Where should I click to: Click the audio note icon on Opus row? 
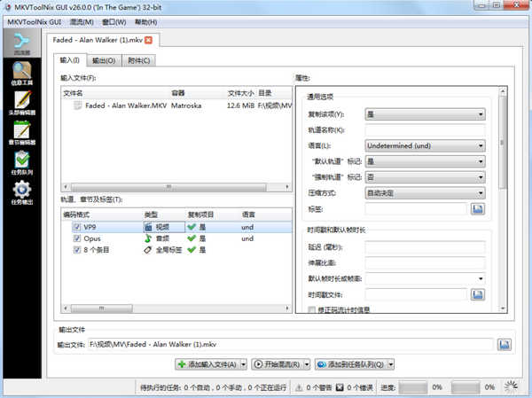coord(148,238)
